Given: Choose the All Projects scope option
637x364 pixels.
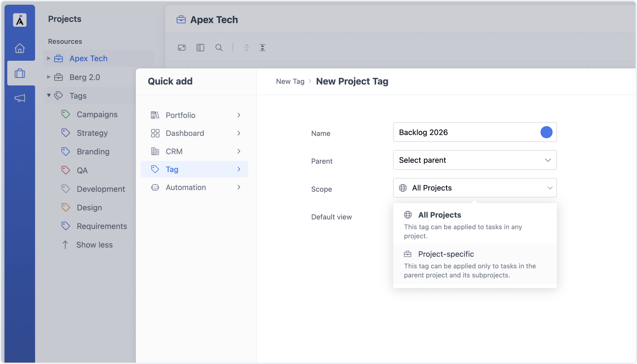Looking at the screenshot, I should 475,225.
